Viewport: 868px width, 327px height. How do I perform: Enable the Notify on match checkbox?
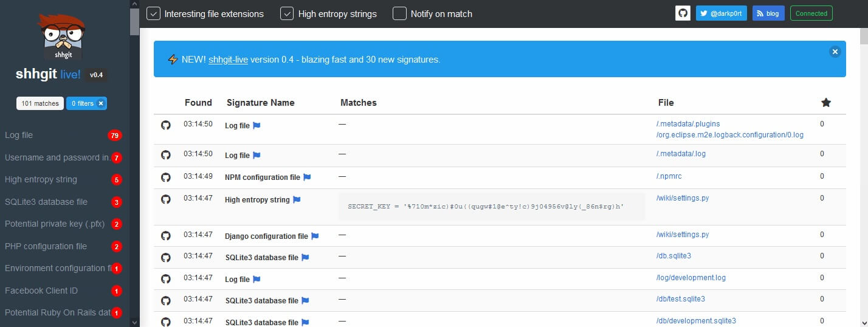(x=399, y=13)
